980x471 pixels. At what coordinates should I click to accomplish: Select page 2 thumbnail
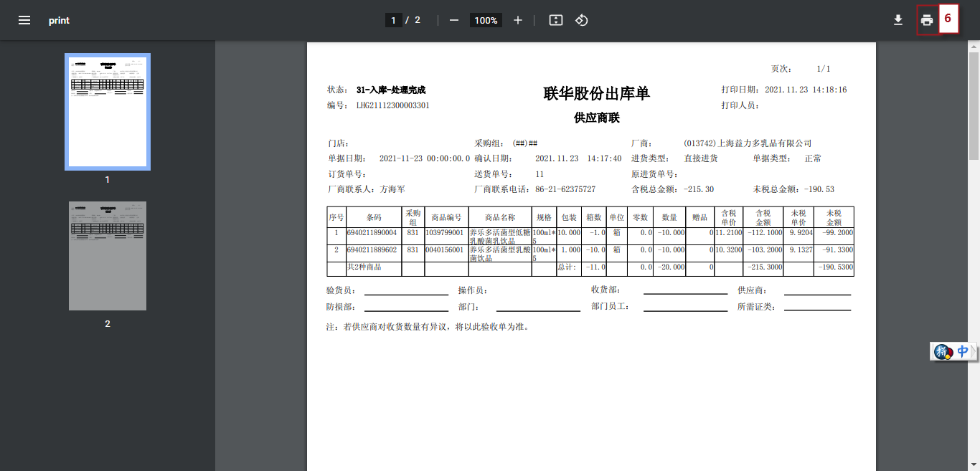coord(108,256)
